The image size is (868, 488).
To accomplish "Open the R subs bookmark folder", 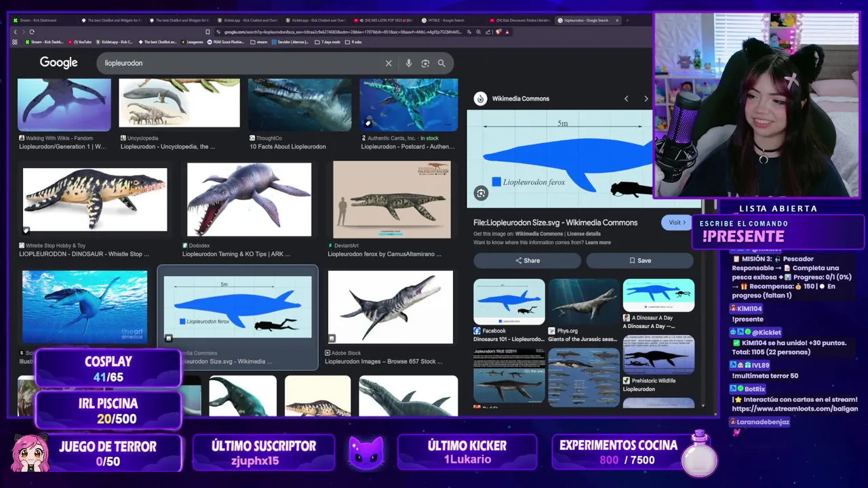I will tap(354, 42).
